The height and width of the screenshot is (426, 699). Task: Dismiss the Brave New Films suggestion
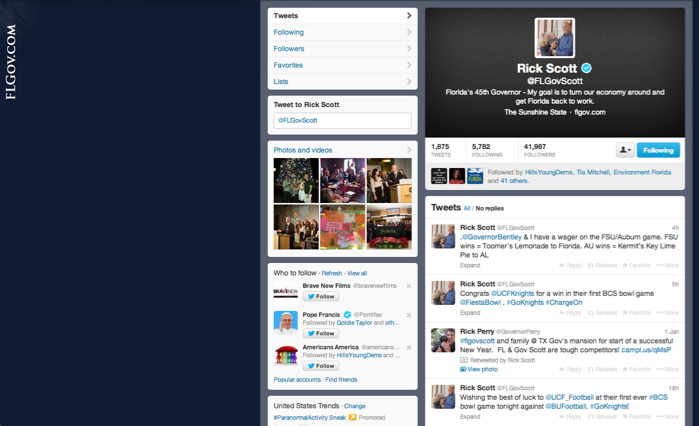[409, 286]
